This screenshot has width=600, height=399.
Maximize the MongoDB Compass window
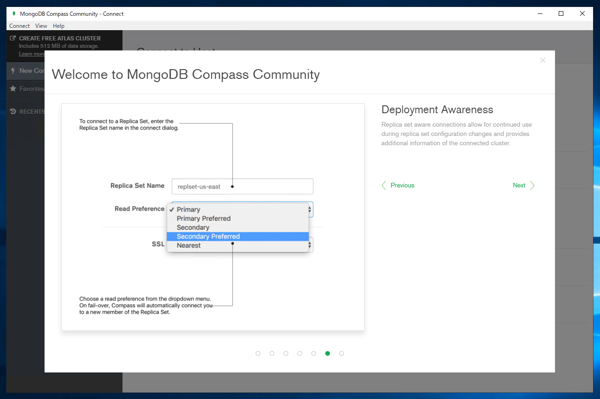click(561, 14)
